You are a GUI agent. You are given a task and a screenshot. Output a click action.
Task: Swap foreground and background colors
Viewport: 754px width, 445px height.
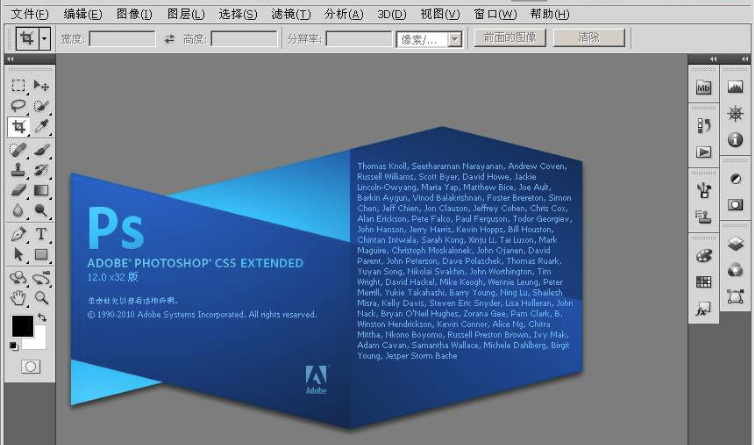(43, 318)
